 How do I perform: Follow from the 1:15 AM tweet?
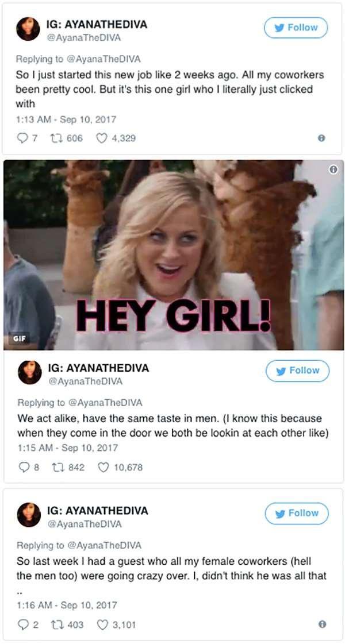coord(298,371)
